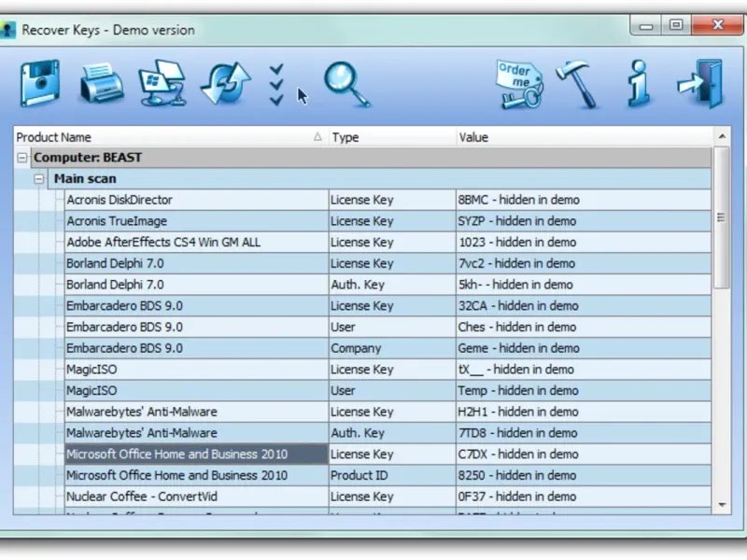Open the network computers scan icon
747x560 pixels.
(162, 83)
